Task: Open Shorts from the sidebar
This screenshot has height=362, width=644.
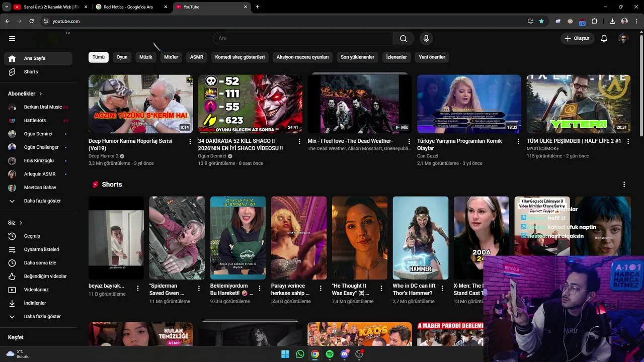Action: pos(38,72)
